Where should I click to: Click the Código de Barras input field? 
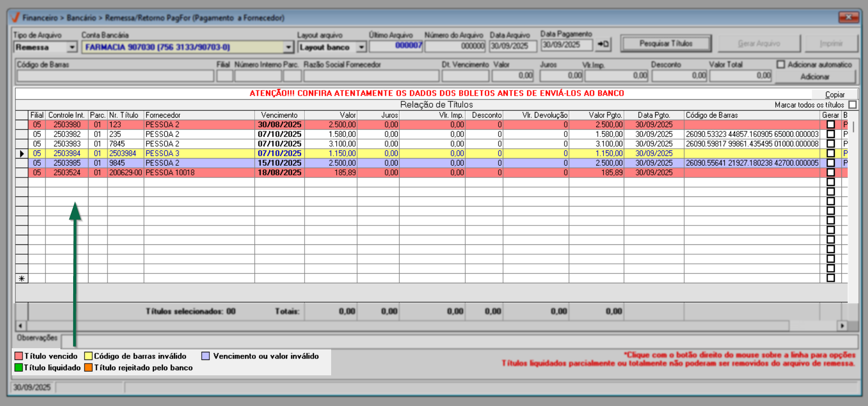[x=115, y=76]
